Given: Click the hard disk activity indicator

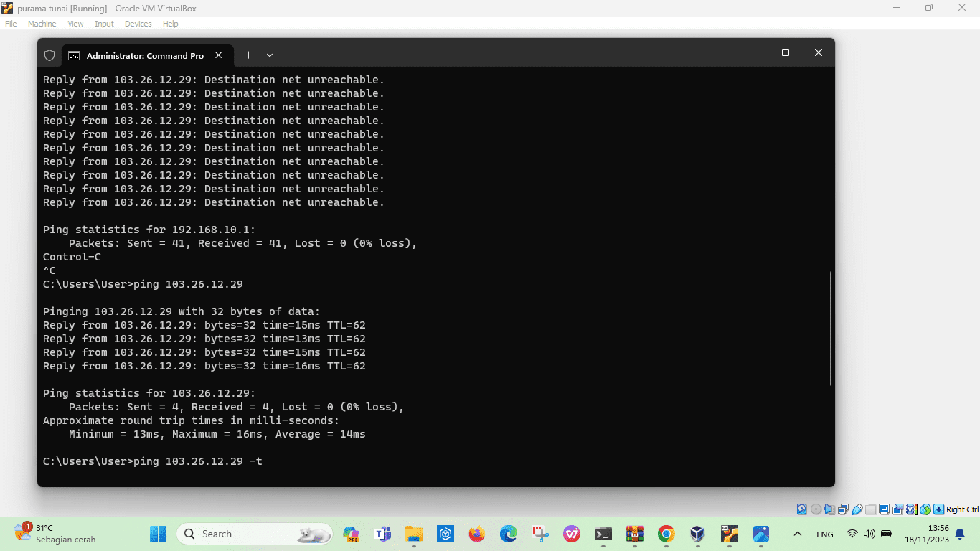Looking at the screenshot, I should [x=802, y=509].
